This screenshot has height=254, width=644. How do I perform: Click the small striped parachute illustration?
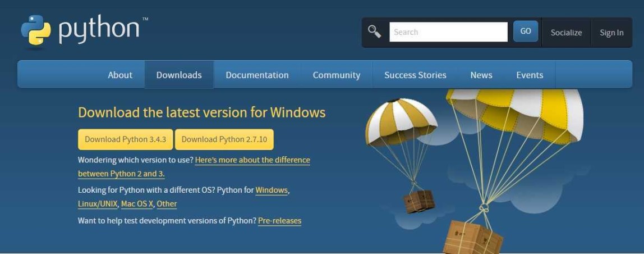click(x=401, y=122)
